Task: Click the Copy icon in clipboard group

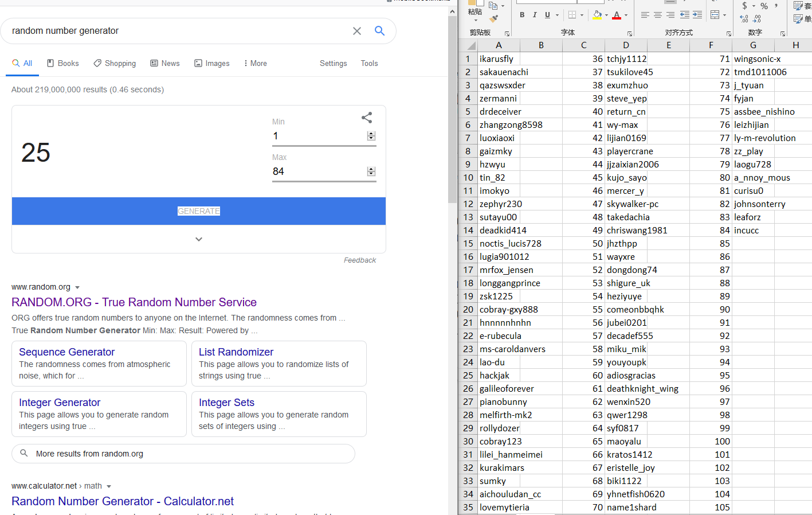Action: (x=493, y=6)
